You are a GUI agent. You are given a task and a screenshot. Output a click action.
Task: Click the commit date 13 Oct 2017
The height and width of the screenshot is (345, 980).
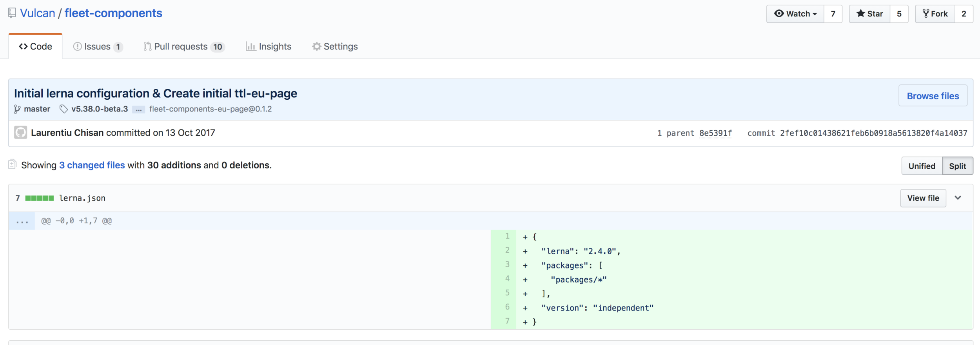[x=190, y=133]
